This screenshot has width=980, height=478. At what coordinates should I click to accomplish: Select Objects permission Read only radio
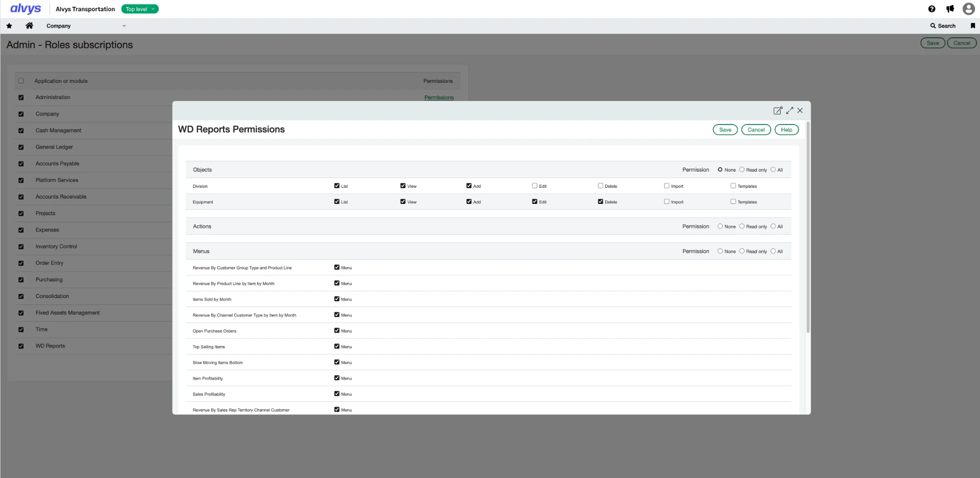click(742, 170)
